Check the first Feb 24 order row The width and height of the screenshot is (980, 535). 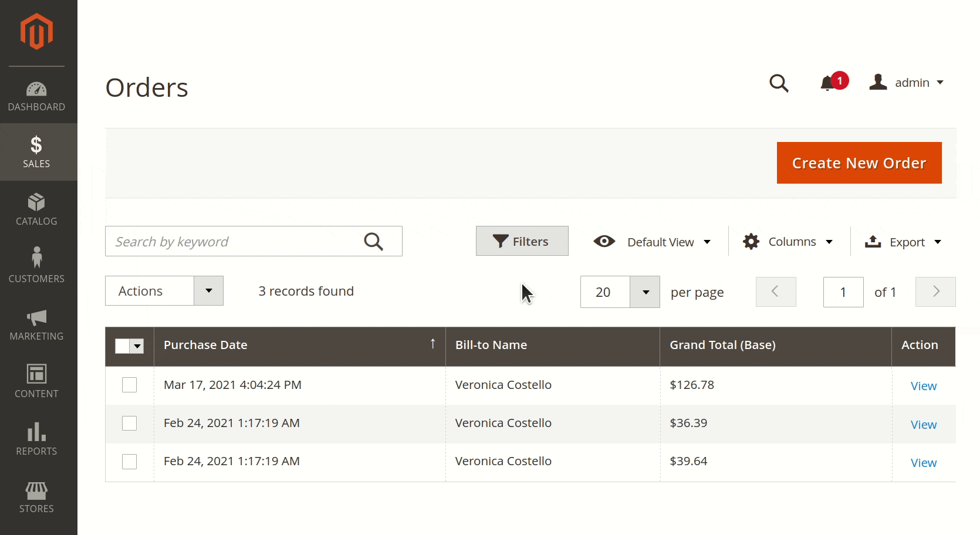point(129,423)
